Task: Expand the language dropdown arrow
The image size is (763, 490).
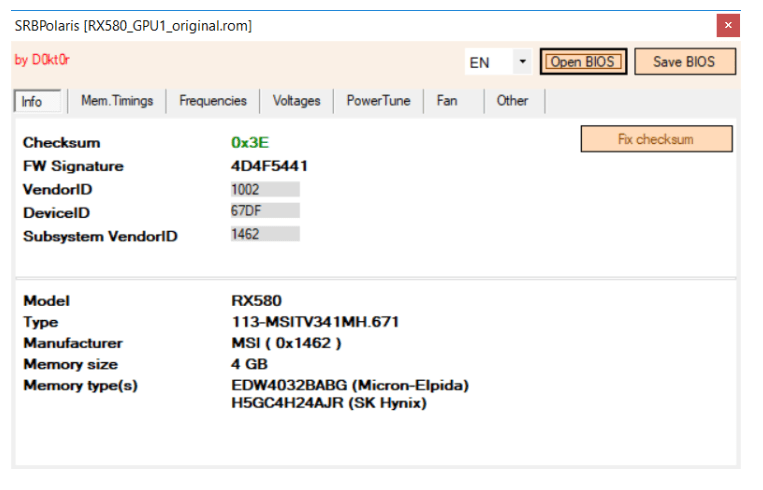Action: pos(522,62)
